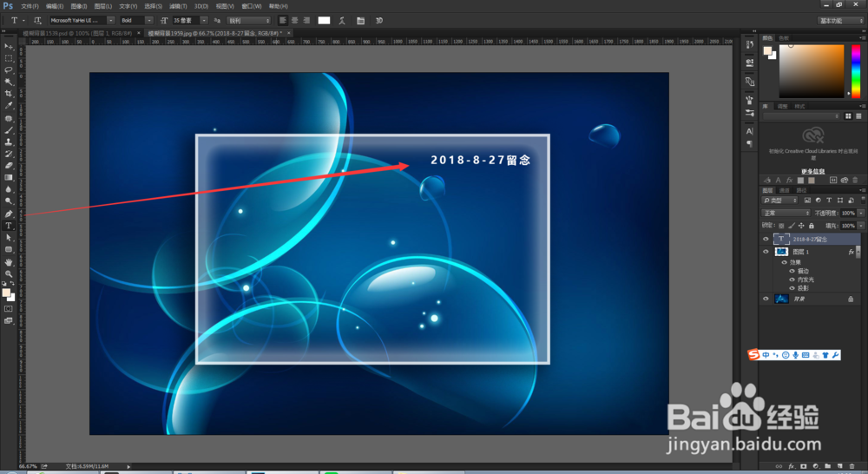Toggle text orientation icon in options bar
Image resolution: width=868 pixels, height=474 pixels.
coord(37,21)
